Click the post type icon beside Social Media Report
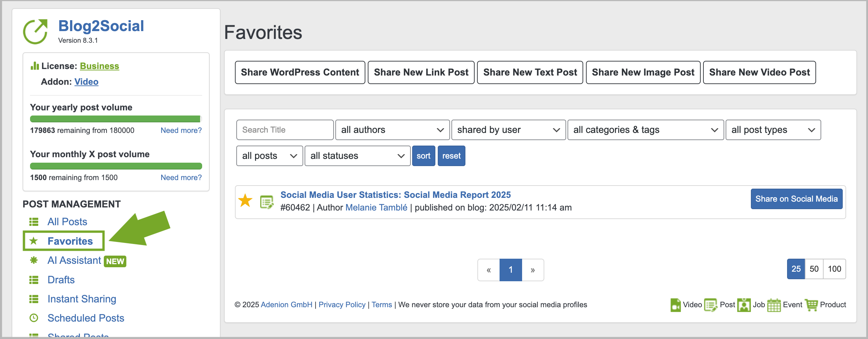 267,202
